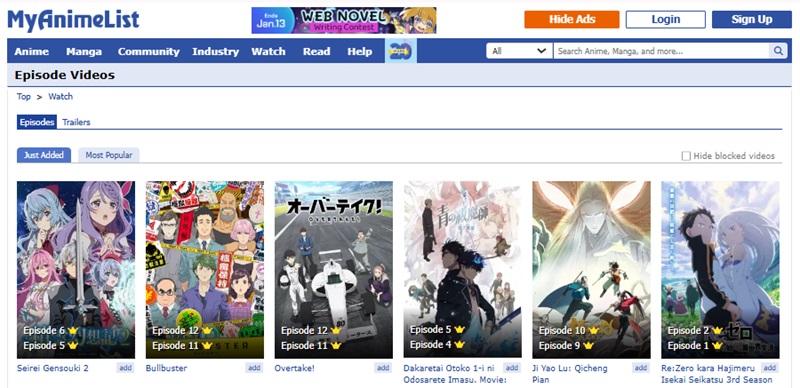Add Overtake! to list
Viewport: 800px width, 388px height.
point(383,368)
